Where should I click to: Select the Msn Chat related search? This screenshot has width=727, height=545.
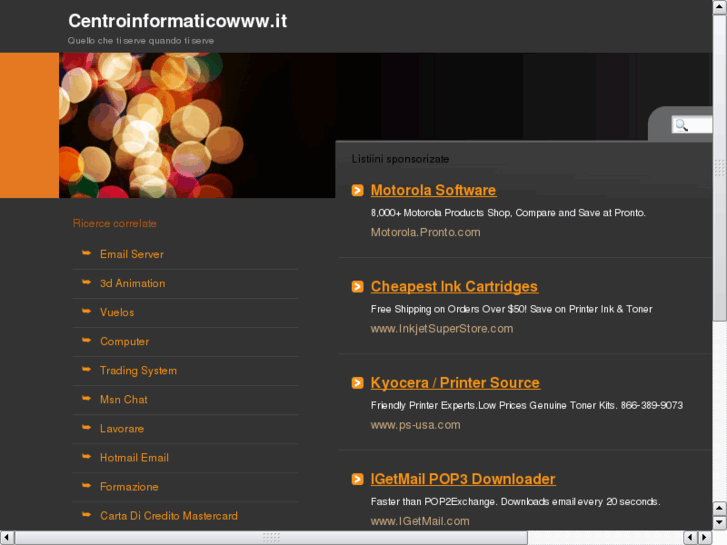pos(123,400)
